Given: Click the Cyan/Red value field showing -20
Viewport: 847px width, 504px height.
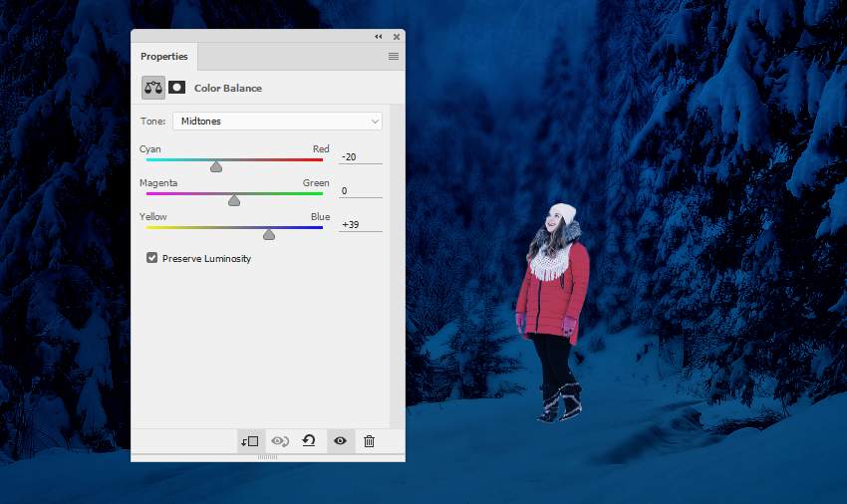Looking at the screenshot, I should (361, 157).
